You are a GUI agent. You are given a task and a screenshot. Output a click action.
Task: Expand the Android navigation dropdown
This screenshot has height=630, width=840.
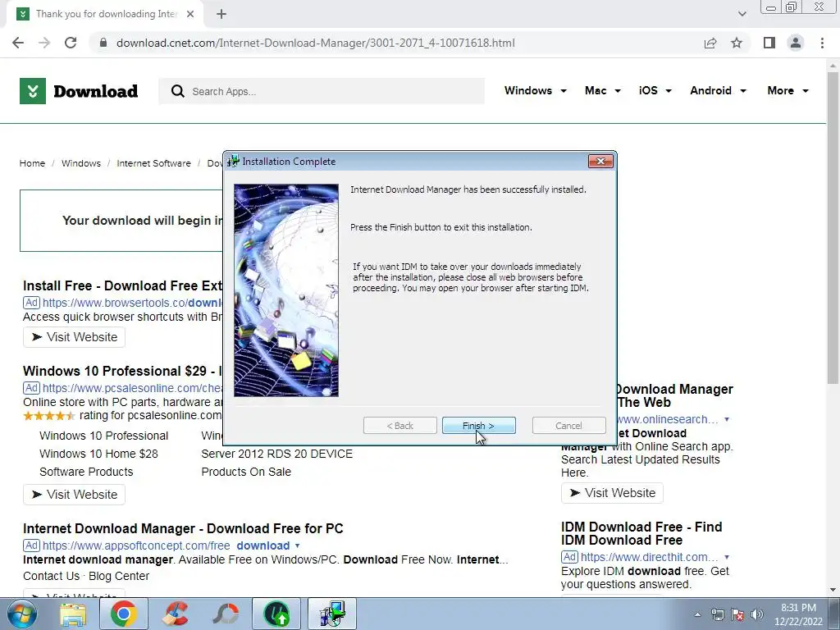(x=718, y=90)
